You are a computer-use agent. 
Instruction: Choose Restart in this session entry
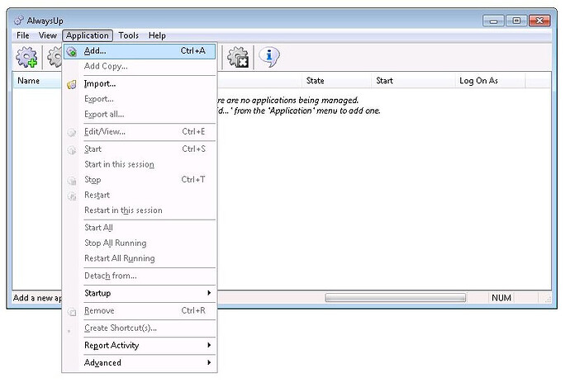[x=140, y=210]
